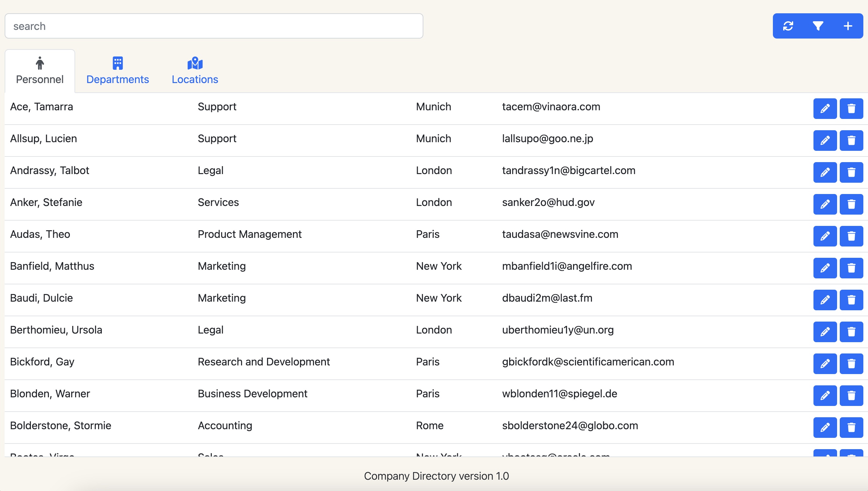Screen dimensions: 868x491
Task: Delete Berthomieu, Ursola's row
Action: pos(851,332)
